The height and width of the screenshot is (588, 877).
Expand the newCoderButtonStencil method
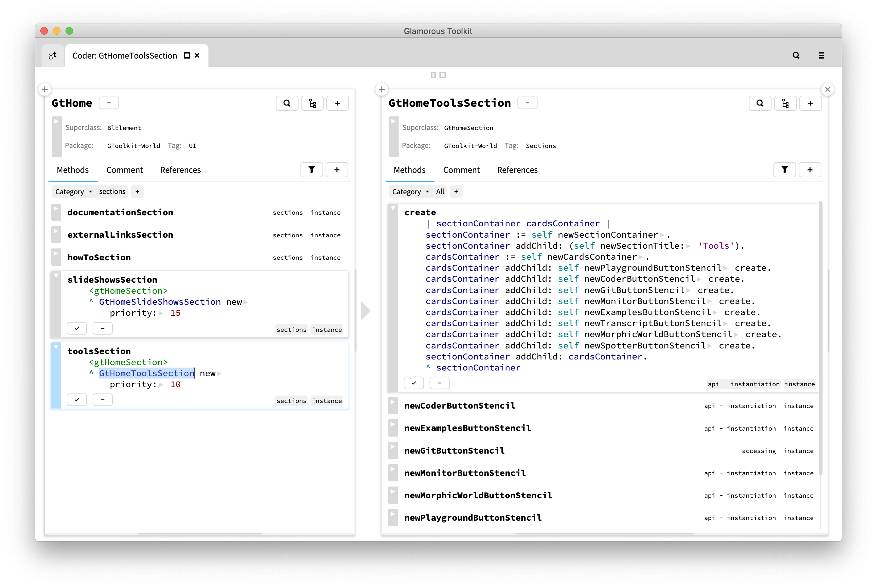click(x=393, y=406)
